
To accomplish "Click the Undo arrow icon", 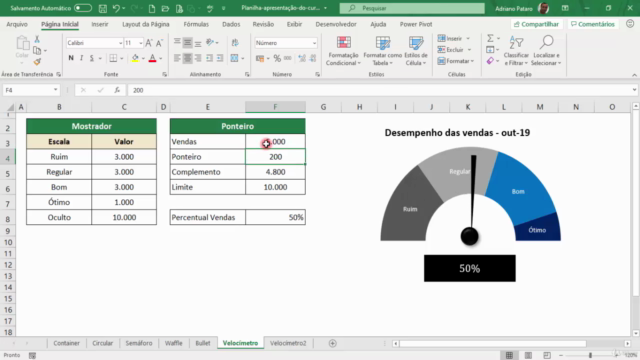I will (116, 8).
